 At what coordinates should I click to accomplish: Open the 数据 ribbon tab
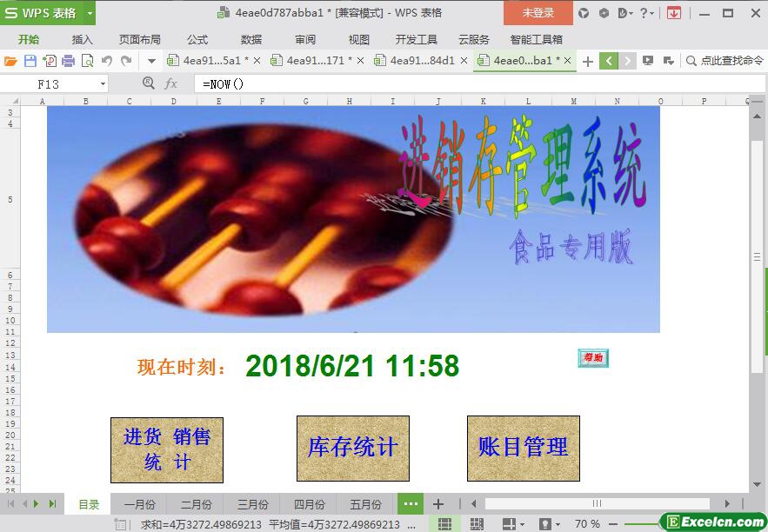(251, 40)
